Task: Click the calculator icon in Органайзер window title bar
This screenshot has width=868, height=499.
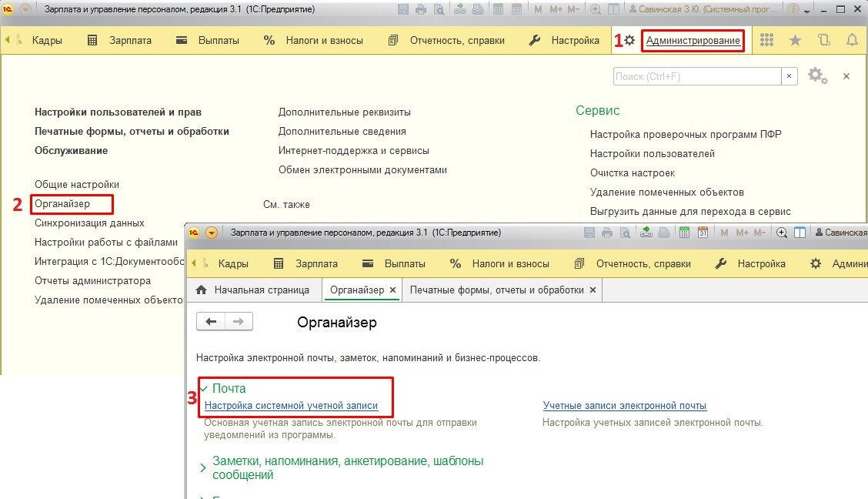Action: click(x=684, y=233)
